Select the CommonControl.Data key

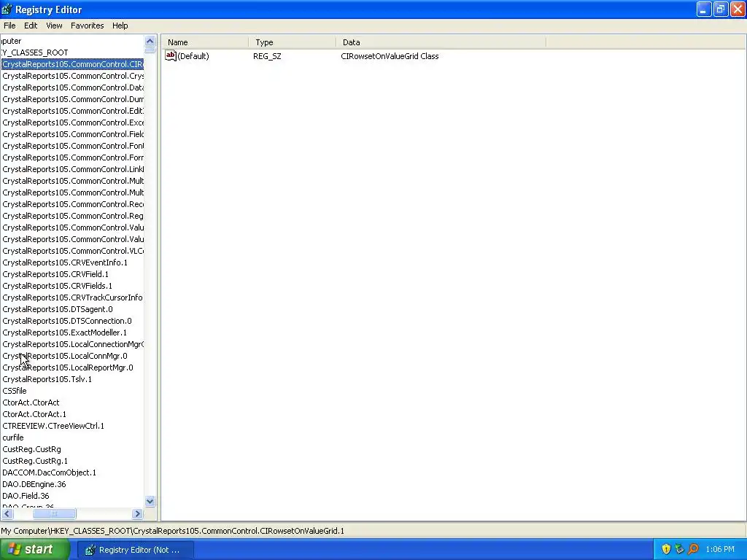(x=72, y=87)
